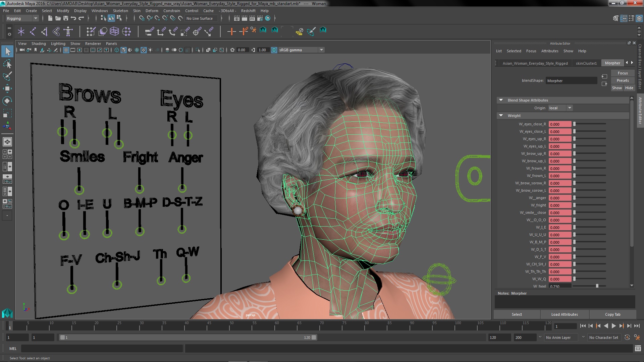This screenshot has height=362, width=644.
Task: Toggle the sRGB gamma display mode
Action: pyautogui.click(x=273, y=50)
